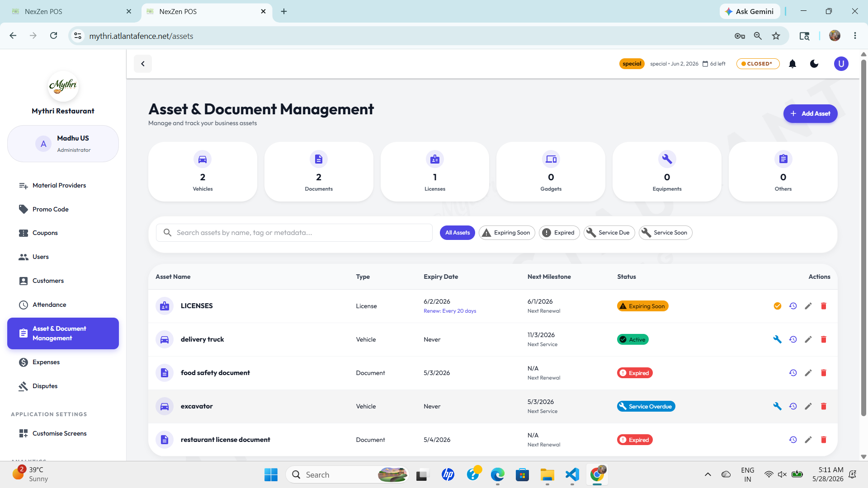This screenshot has height=488, width=868.
Task: Edit the food safety document
Action: [x=808, y=373]
